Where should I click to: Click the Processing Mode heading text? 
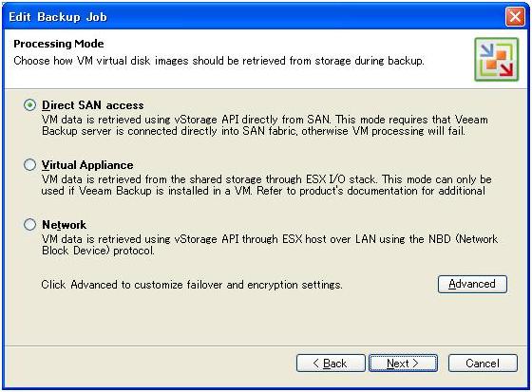59,44
